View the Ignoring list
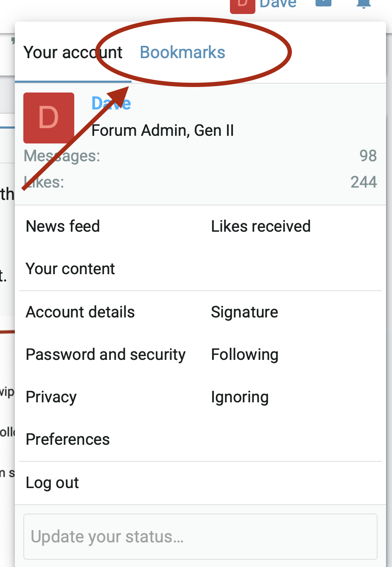392x567 pixels. click(x=240, y=397)
